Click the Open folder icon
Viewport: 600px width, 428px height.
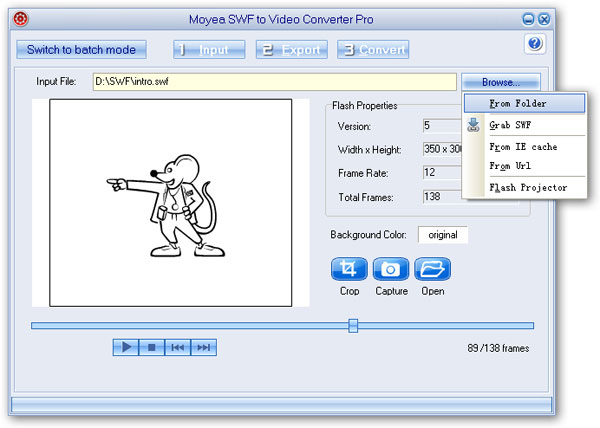point(432,269)
